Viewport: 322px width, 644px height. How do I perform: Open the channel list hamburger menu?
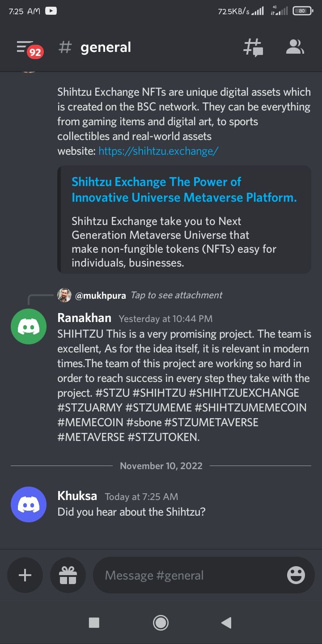29,48
